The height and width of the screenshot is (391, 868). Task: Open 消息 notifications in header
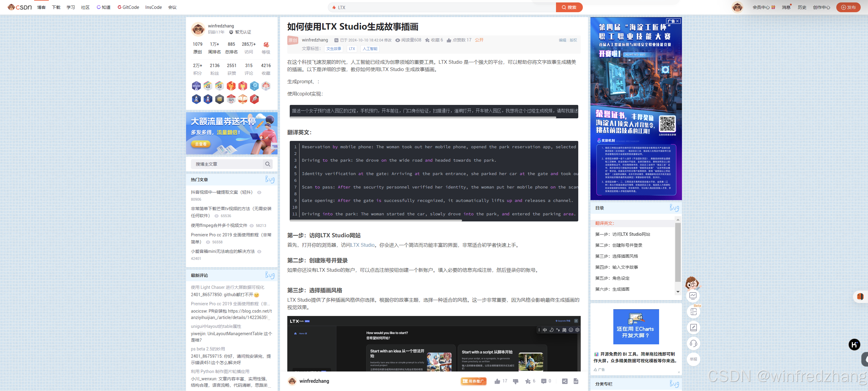786,7
